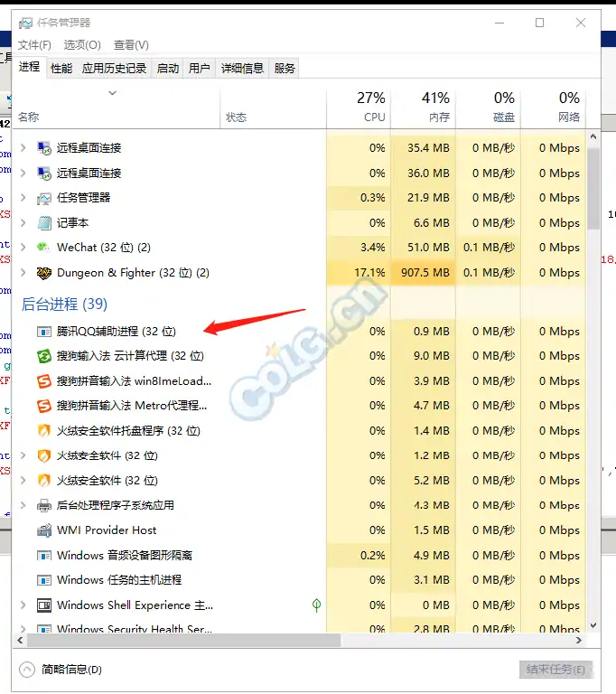Viewport: 616px width, 694px height.
Task: Click the 任务管理器 process row icon
Action: (x=44, y=198)
